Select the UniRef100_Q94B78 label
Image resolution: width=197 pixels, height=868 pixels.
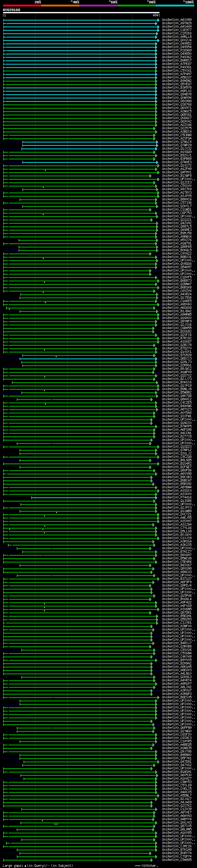177,94
